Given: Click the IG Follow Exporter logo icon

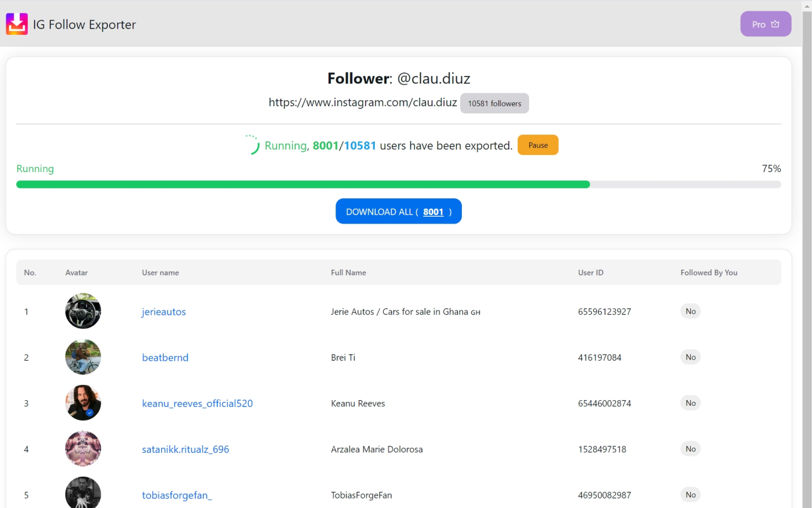Looking at the screenshot, I should pos(16,23).
